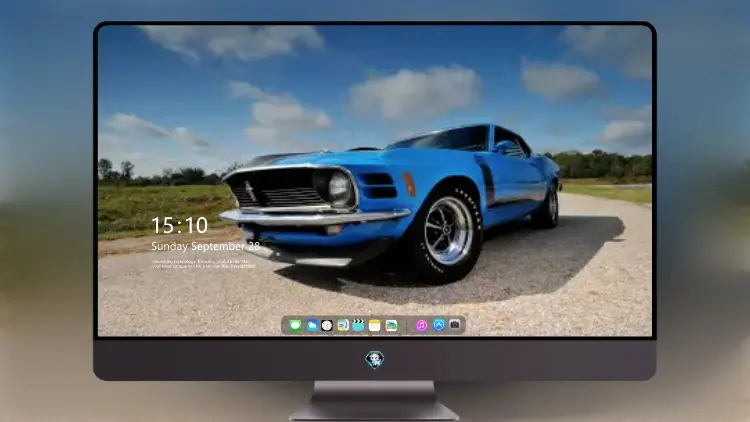Open the Weather app in the dock

pyautogui.click(x=311, y=325)
